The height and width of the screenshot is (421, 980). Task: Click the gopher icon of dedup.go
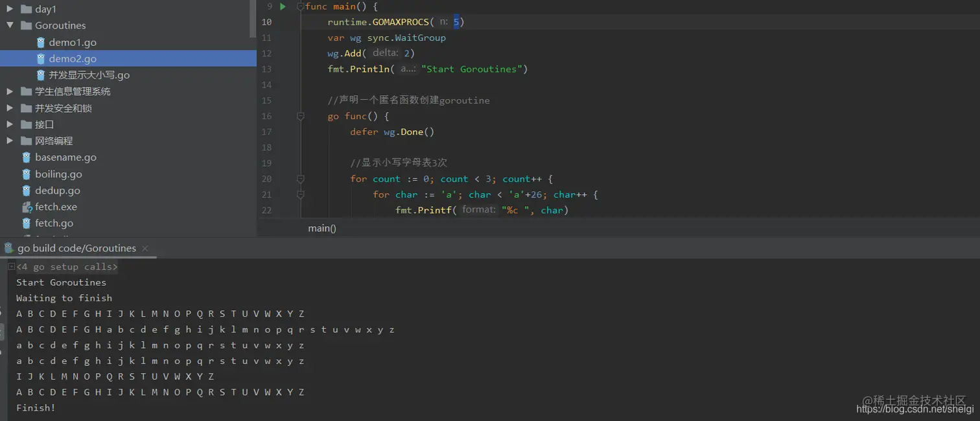27,190
